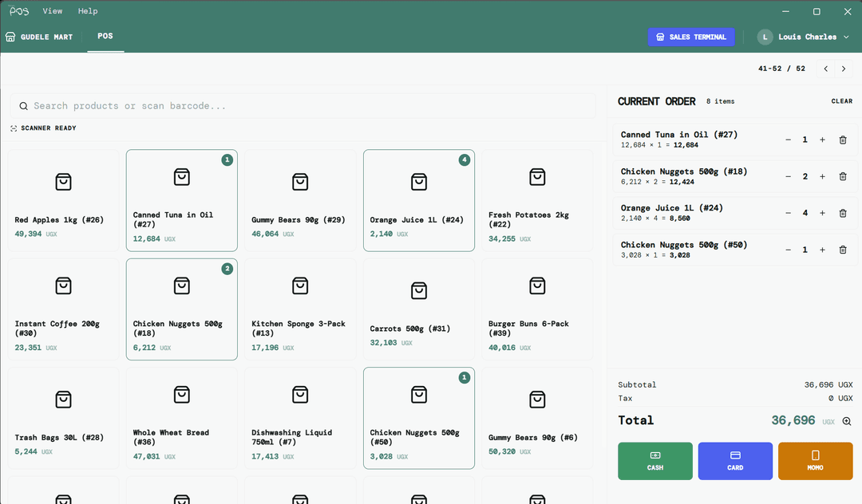The height and width of the screenshot is (504, 862).
Task: Decrease Chicken Nuggets (#50) order quantity
Action: [x=789, y=250]
